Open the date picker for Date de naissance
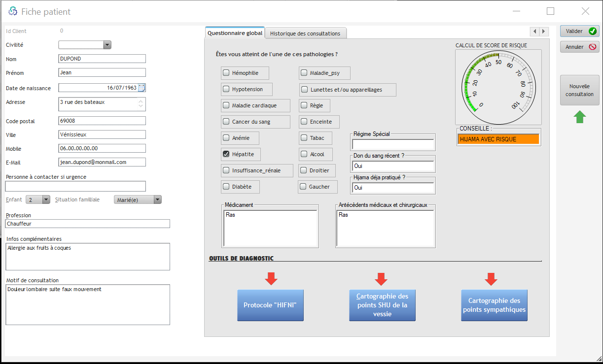603x364 pixels. 142,87
